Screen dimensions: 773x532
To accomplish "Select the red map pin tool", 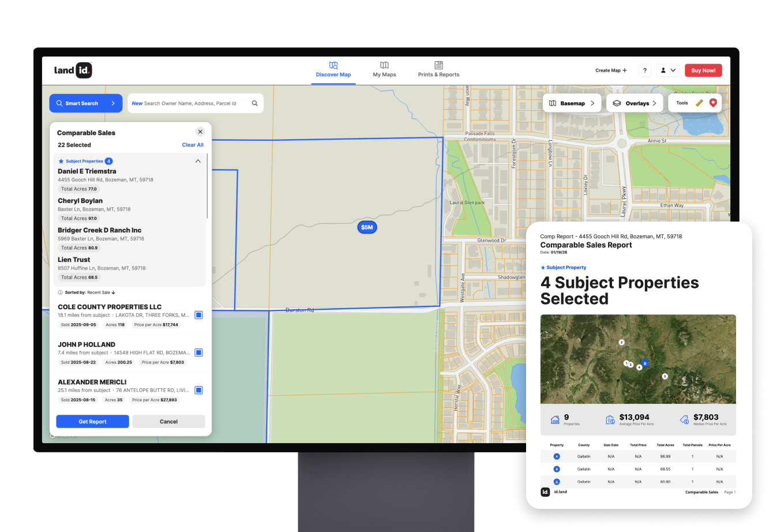I will (713, 103).
